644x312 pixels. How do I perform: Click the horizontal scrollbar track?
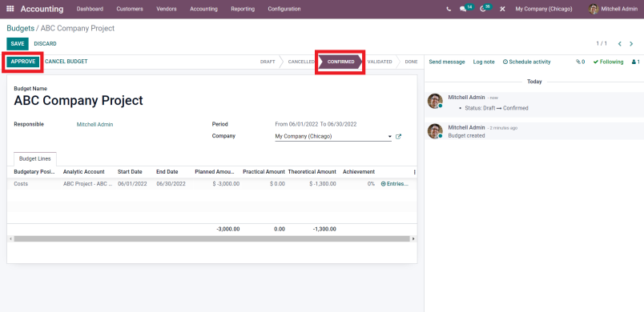211,238
